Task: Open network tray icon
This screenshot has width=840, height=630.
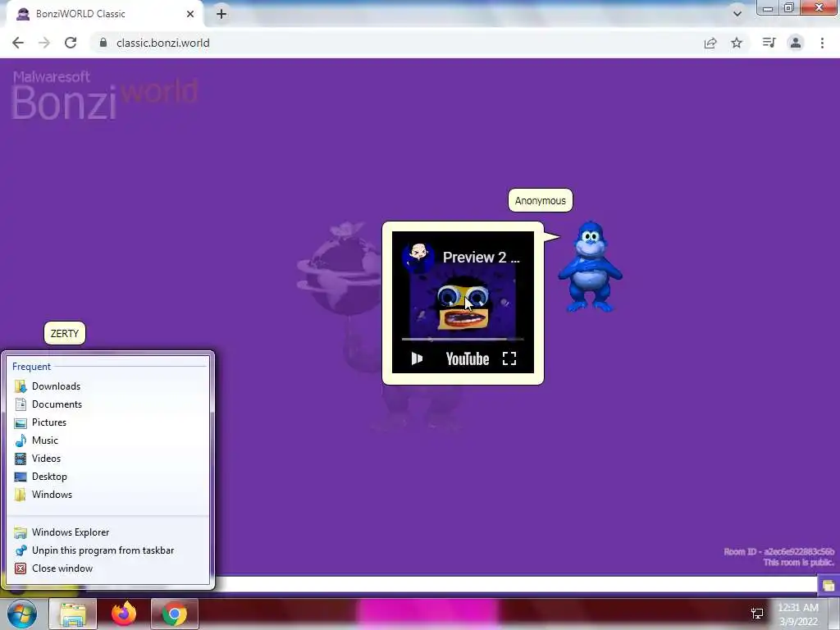Action: (757, 614)
